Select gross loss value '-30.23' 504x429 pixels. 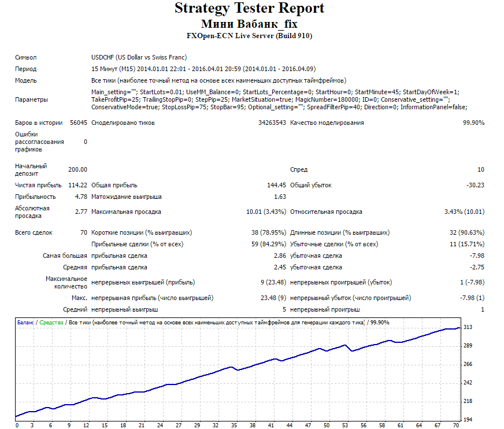pos(475,185)
